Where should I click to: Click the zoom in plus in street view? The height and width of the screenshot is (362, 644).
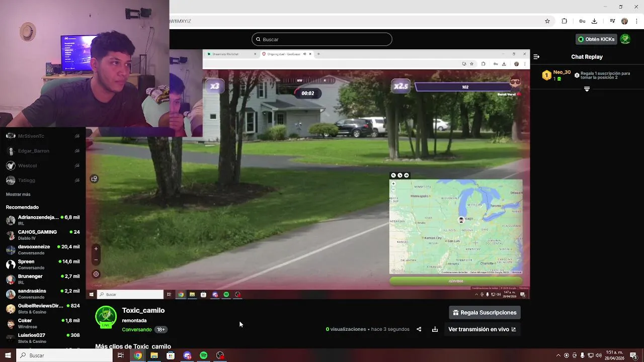click(x=96, y=248)
